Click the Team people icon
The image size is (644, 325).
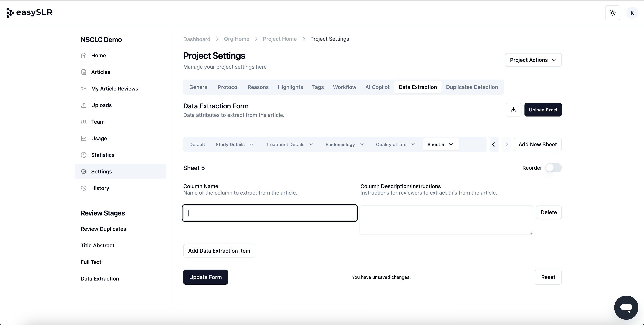pyautogui.click(x=84, y=122)
